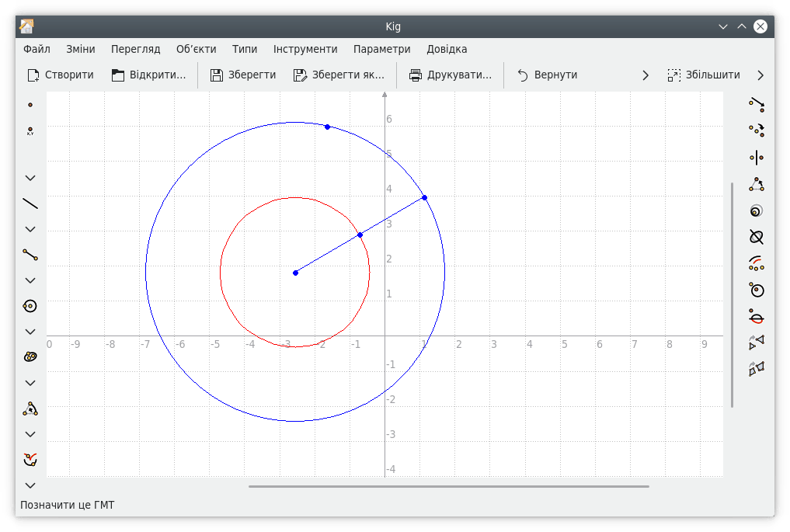The height and width of the screenshot is (532, 790).
Task: Select the Mirror across line tool
Action: [757, 158]
